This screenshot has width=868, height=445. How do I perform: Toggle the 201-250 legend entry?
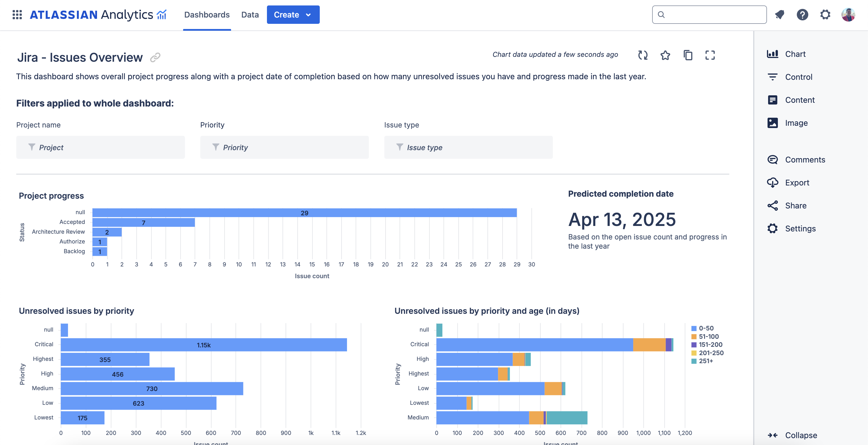pos(707,353)
